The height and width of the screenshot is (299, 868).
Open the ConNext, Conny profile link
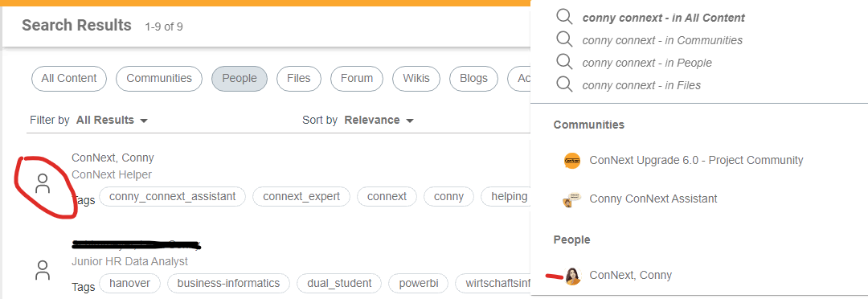(113, 158)
